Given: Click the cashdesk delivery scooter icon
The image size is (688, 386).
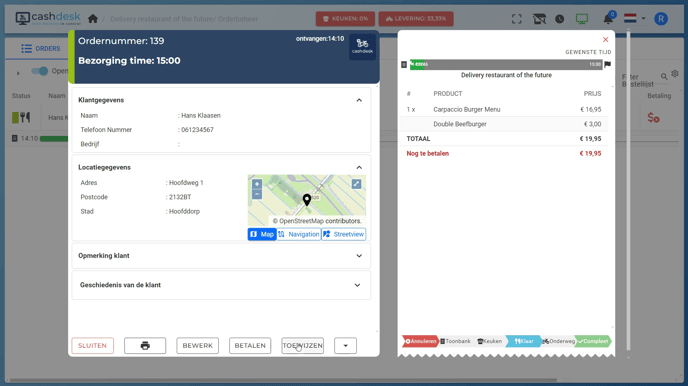Looking at the screenshot, I should pyautogui.click(x=362, y=46).
